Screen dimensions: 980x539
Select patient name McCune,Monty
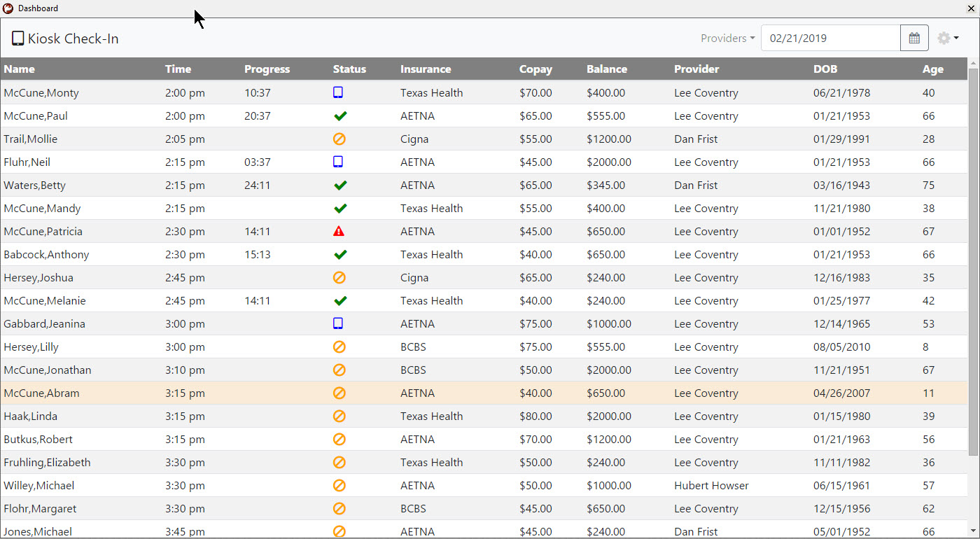[x=41, y=92]
